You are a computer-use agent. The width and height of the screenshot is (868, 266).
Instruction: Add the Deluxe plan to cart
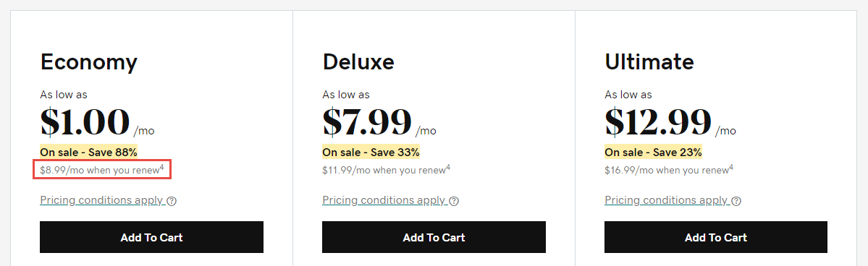[434, 237]
